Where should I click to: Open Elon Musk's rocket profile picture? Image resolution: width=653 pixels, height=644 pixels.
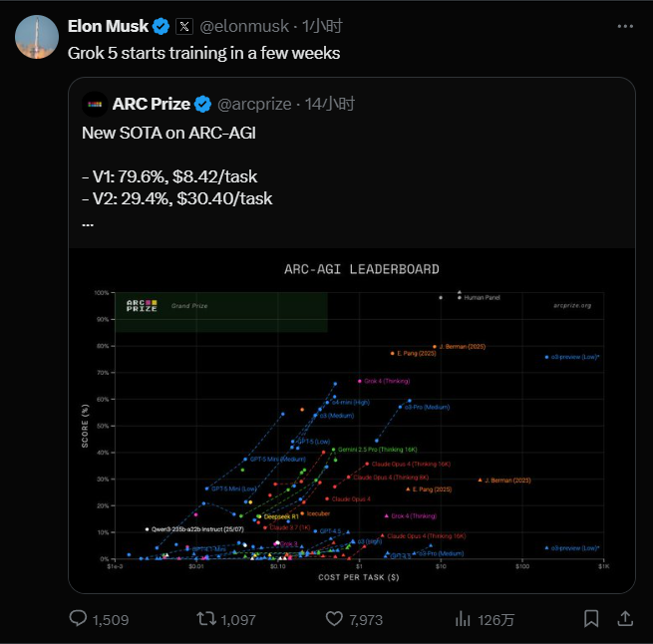point(37,37)
